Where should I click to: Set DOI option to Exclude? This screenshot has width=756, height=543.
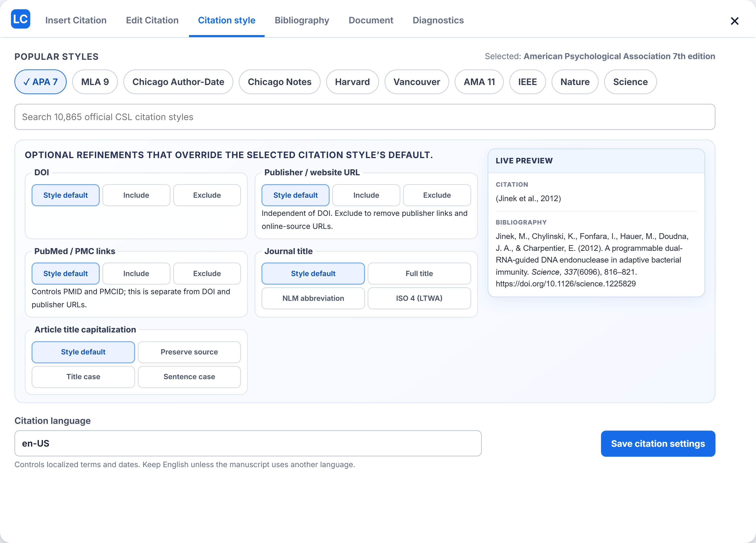[207, 195]
